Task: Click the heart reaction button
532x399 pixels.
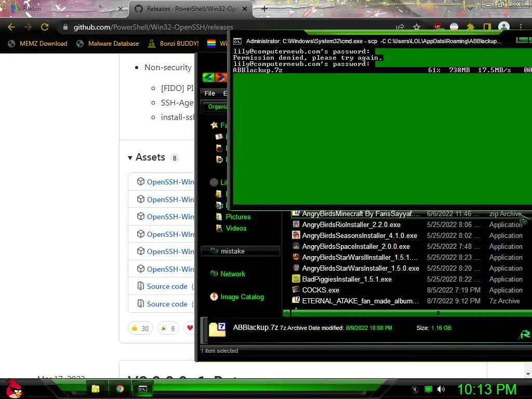Action: click(x=189, y=328)
